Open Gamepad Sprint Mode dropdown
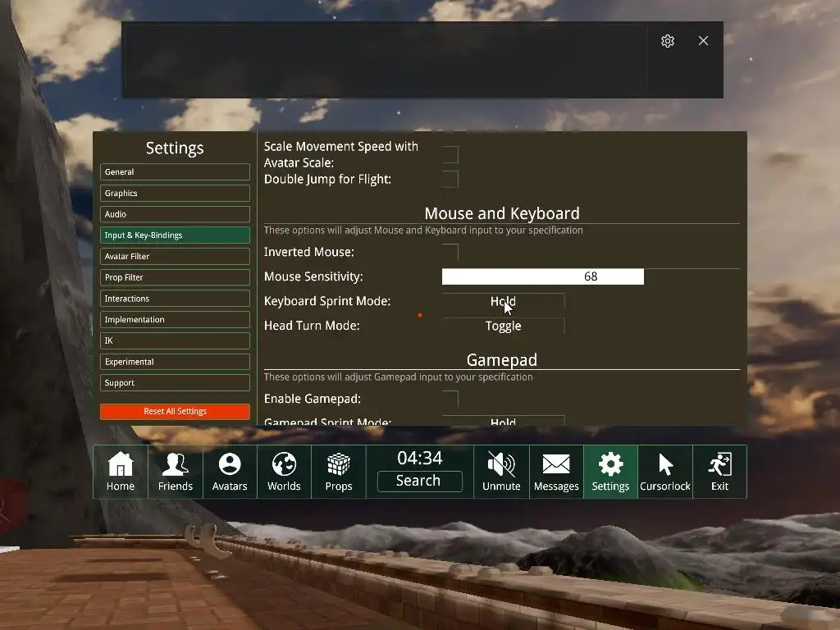Viewport: 840px width, 630px height. 503,421
